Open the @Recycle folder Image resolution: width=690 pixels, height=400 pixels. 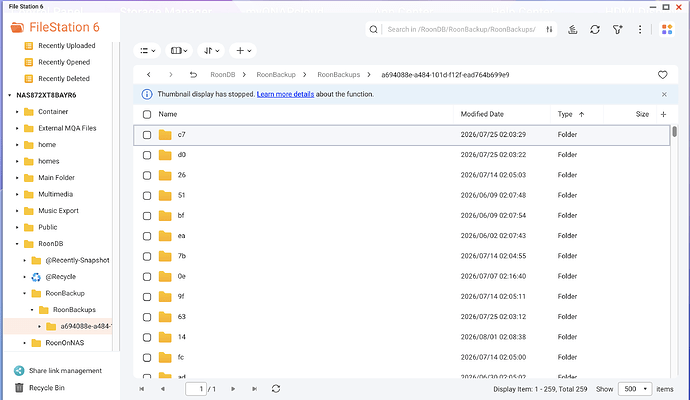[61, 277]
